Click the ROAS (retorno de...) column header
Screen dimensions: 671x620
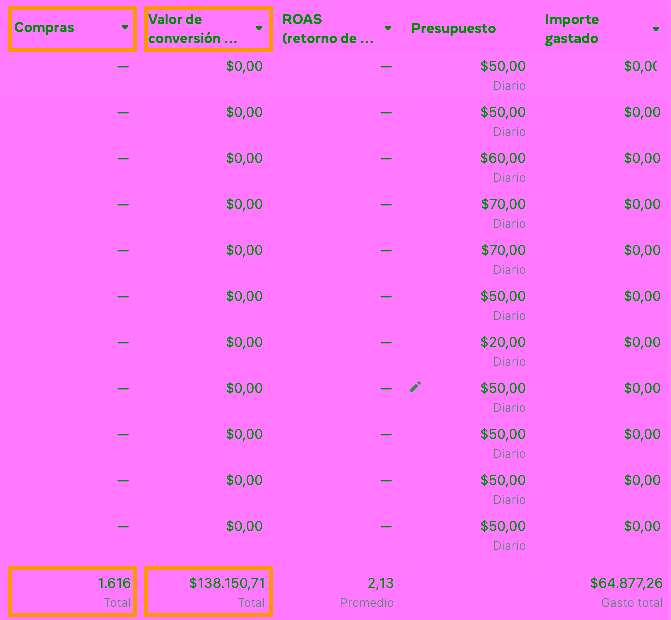pyautogui.click(x=328, y=29)
